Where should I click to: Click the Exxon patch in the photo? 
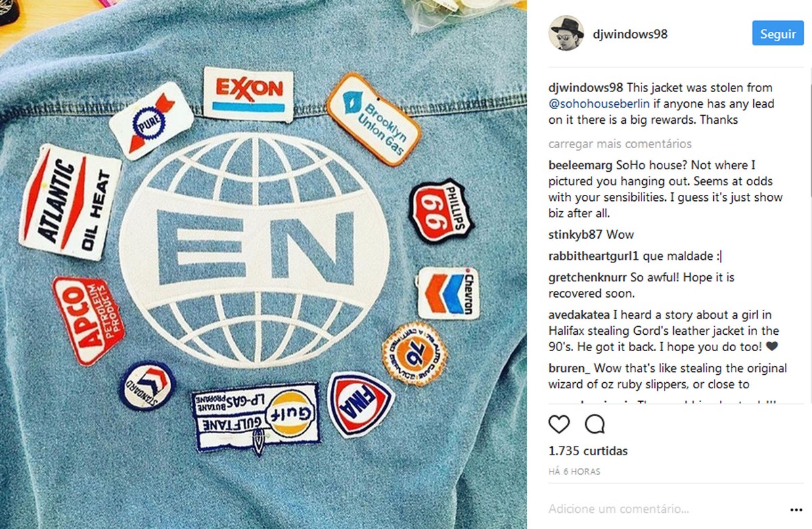(x=249, y=93)
